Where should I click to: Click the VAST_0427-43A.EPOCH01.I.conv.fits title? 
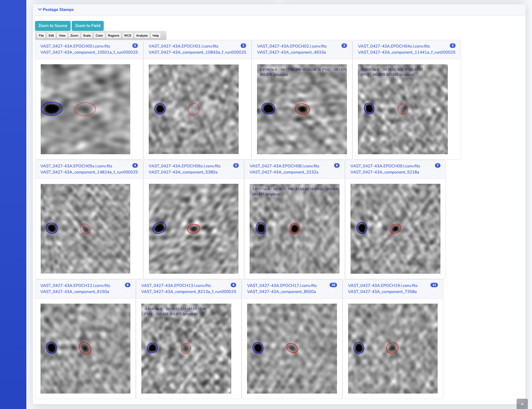183,46
